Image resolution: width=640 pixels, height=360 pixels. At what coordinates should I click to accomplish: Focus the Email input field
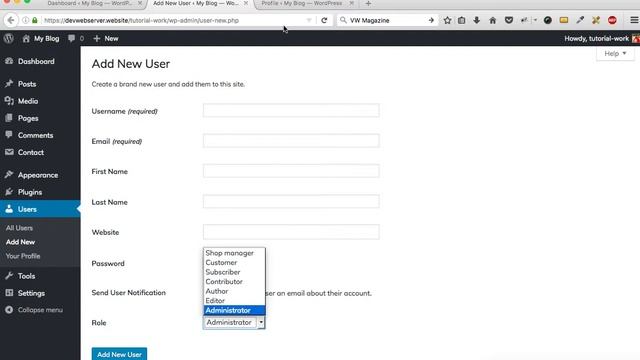291,141
